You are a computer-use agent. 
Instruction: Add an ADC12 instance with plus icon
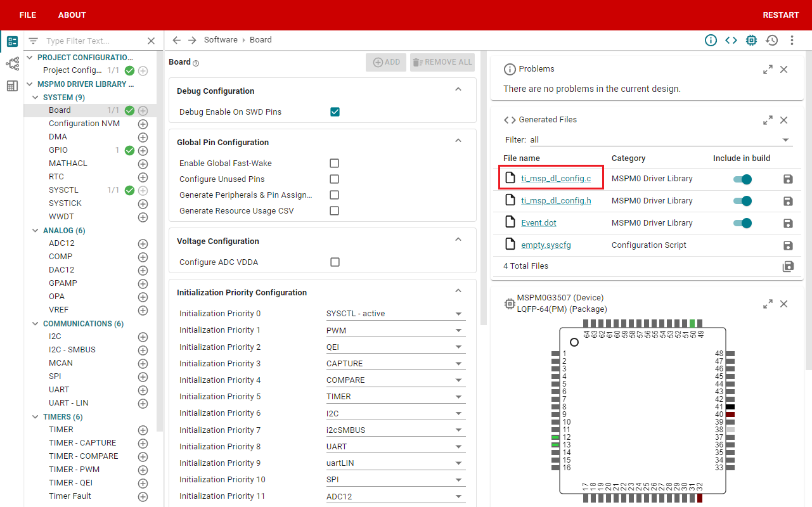[143, 243]
